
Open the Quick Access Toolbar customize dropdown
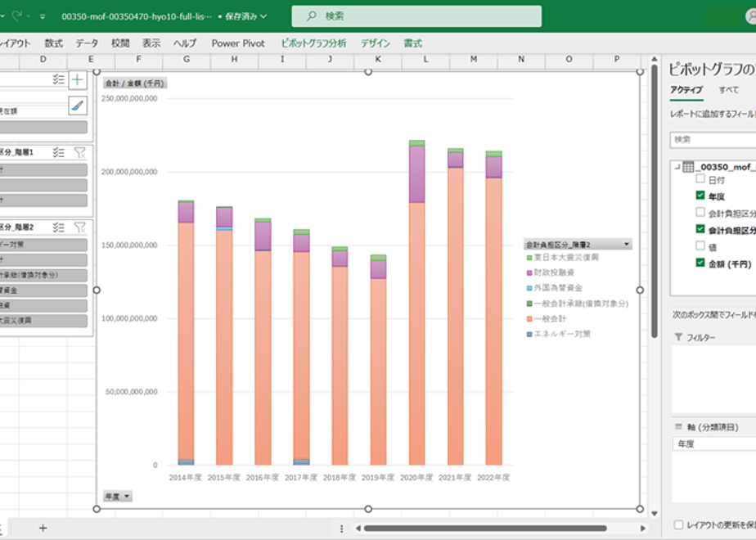click(x=43, y=16)
